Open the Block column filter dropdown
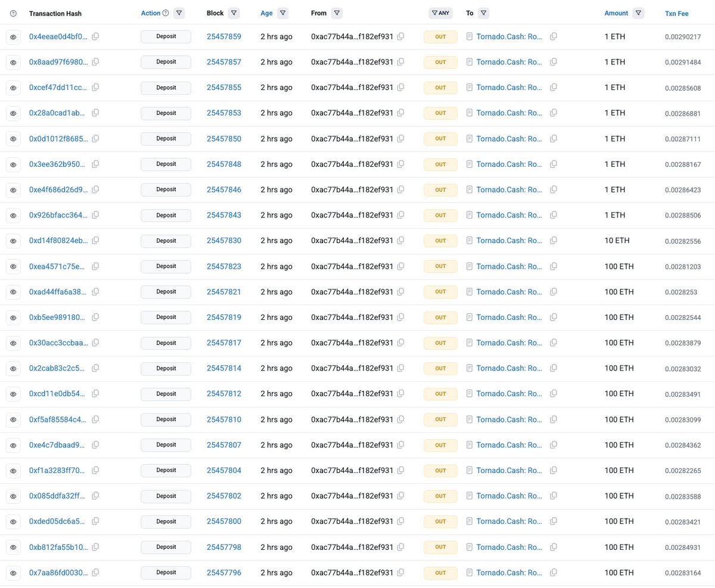This screenshot has width=715, height=588. [x=234, y=13]
